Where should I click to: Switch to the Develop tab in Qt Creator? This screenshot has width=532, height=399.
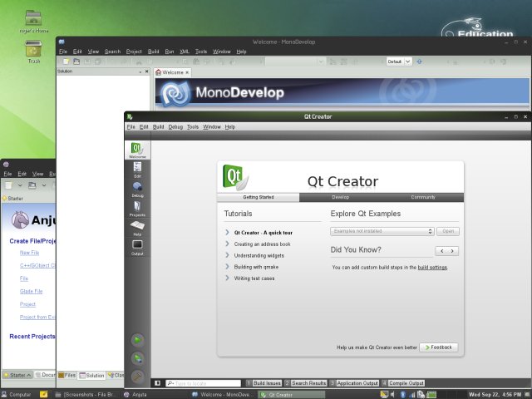click(x=340, y=197)
